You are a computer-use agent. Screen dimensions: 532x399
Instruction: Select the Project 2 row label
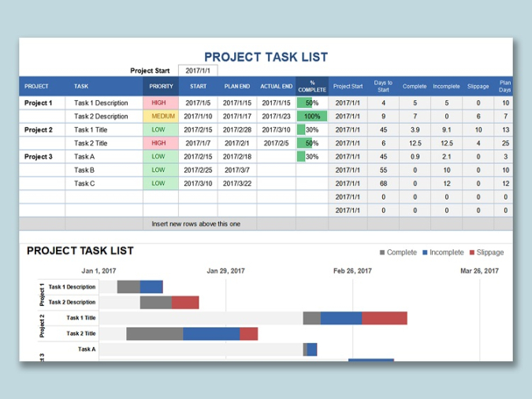(39, 130)
